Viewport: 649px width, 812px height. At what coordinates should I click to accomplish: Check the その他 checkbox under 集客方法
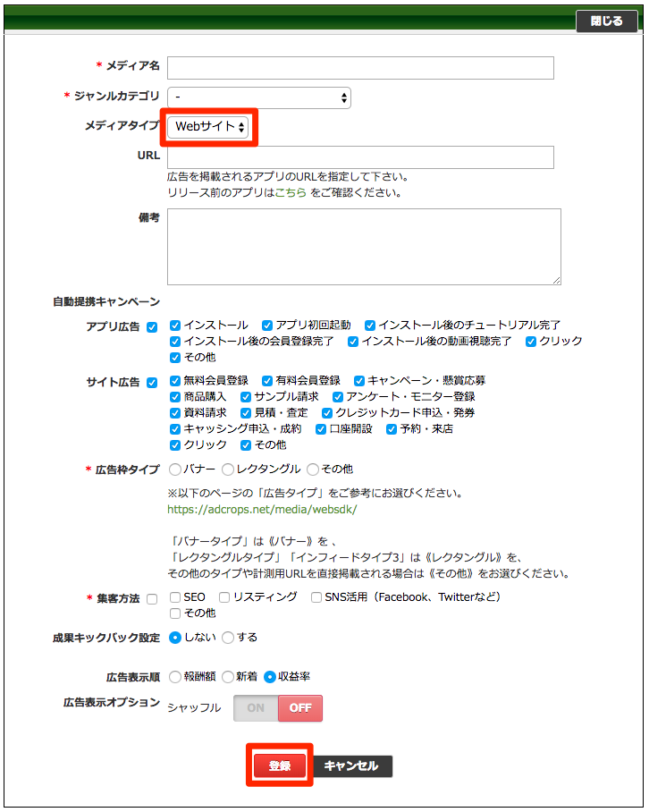pos(175,613)
